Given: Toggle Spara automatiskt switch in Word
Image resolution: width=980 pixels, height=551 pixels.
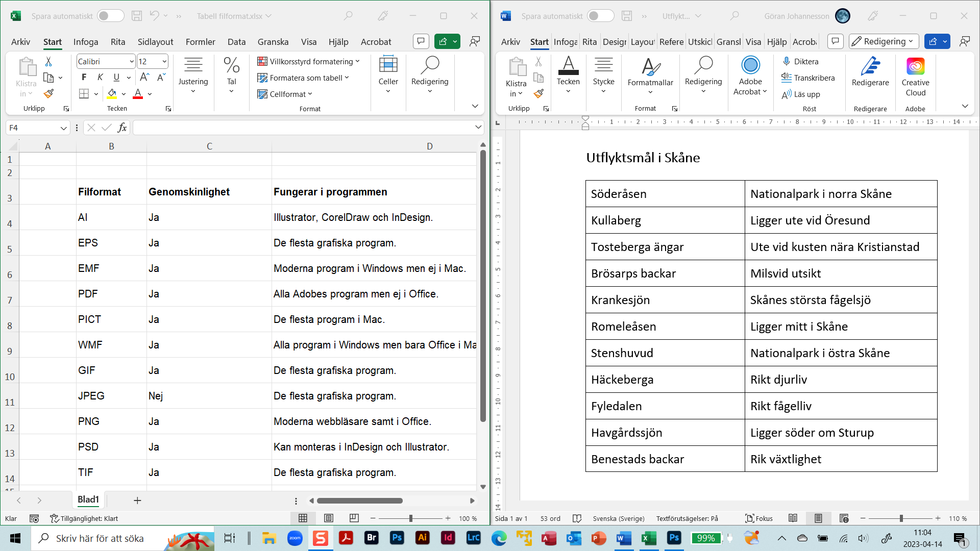Looking at the screenshot, I should tap(600, 16).
